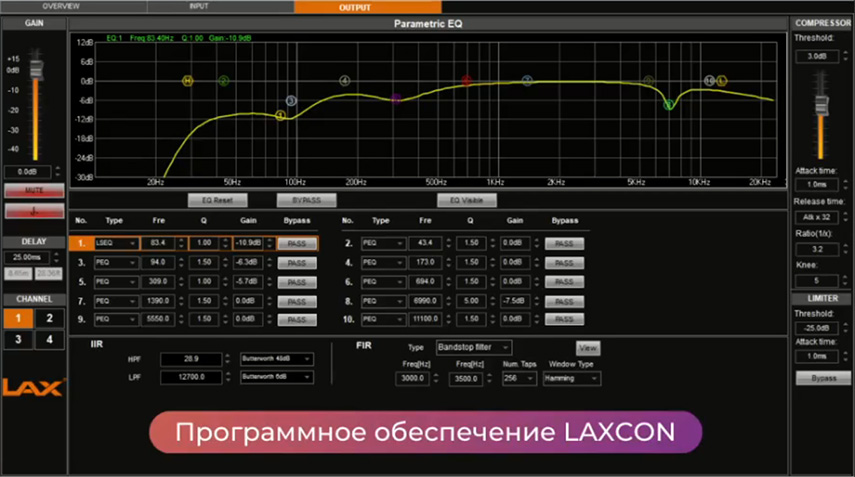Select EQ node 3 on the curve
This screenshot has width=855, height=477.
(291, 100)
